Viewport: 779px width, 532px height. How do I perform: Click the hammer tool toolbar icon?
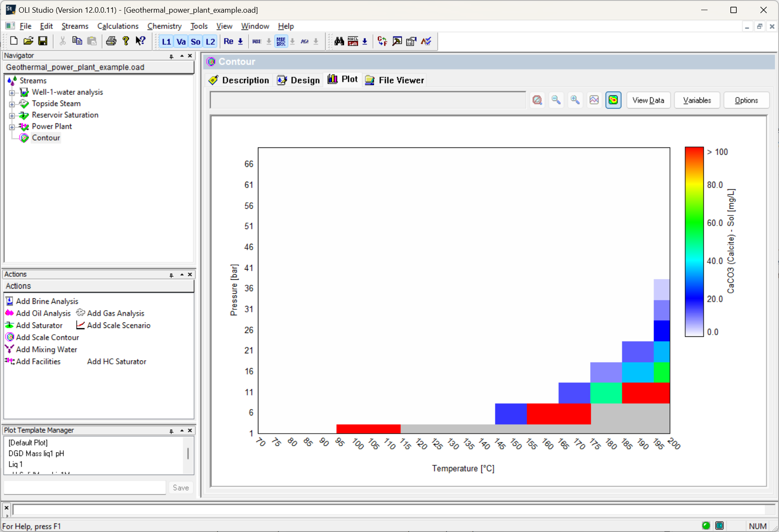coord(397,41)
